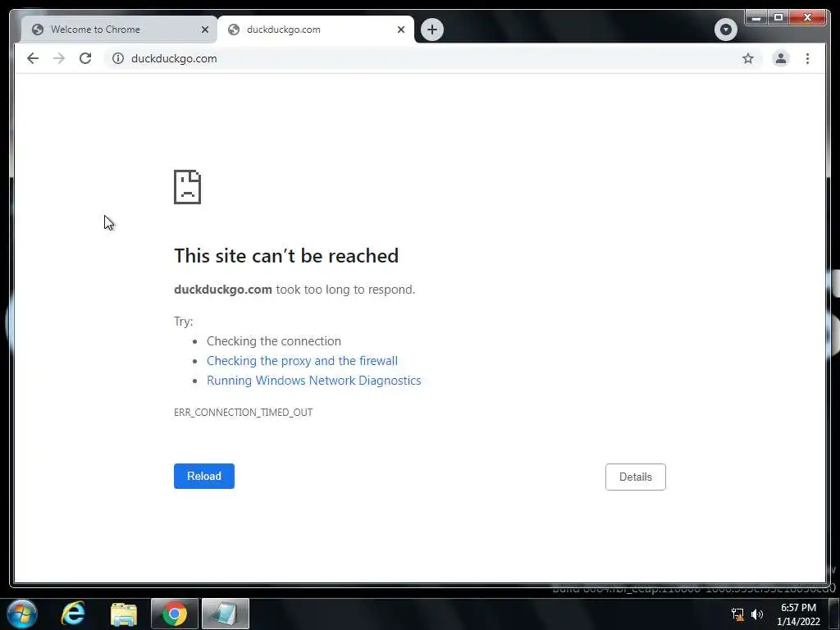Image resolution: width=840 pixels, height=630 pixels.
Task: Open Chrome's three-dot menu
Action: tap(807, 58)
